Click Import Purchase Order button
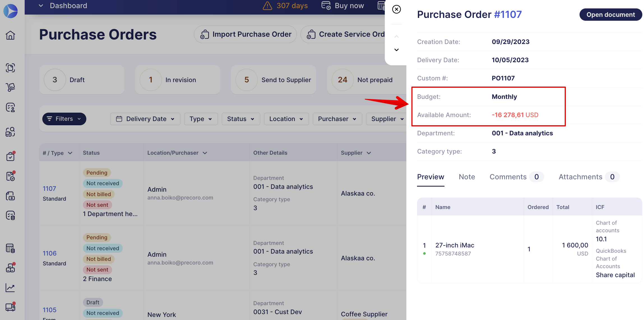The height and width of the screenshot is (320, 644). (245, 34)
